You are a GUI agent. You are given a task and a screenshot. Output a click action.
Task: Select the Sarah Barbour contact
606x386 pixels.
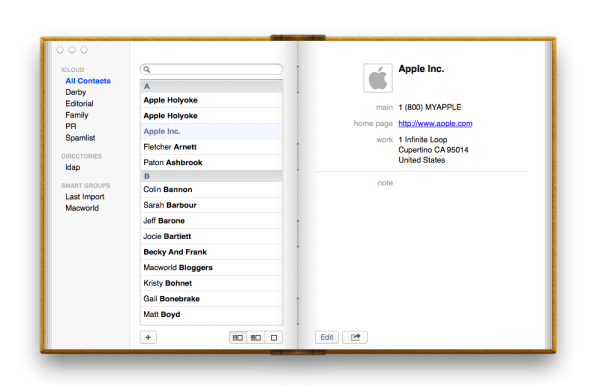tap(211, 205)
